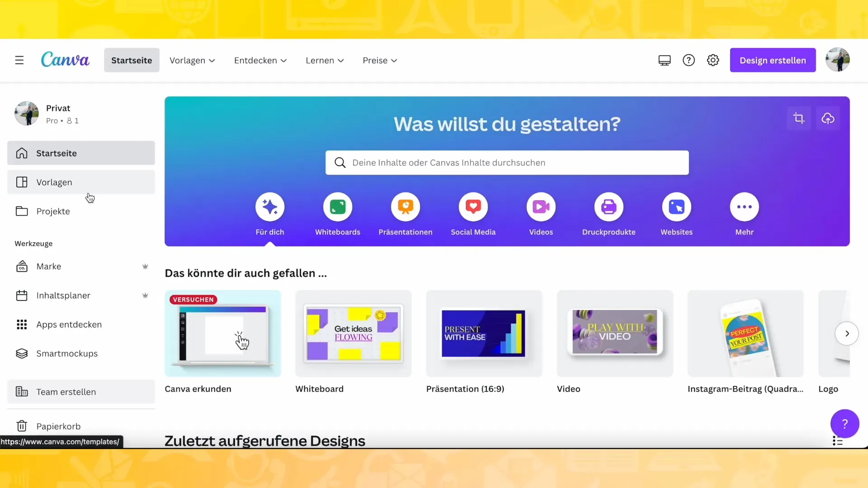Expand the Preise dropdown menu

pyautogui.click(x=380, y=61)
